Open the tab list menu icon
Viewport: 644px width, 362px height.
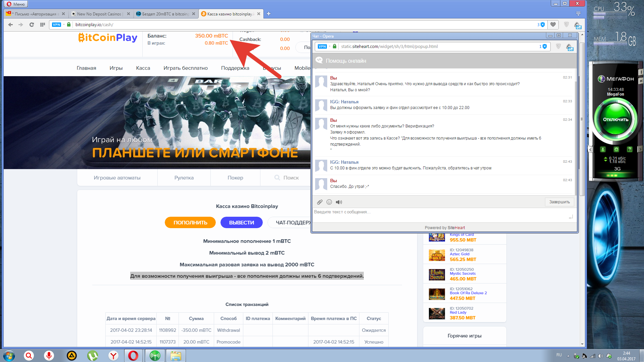(578, 14)
